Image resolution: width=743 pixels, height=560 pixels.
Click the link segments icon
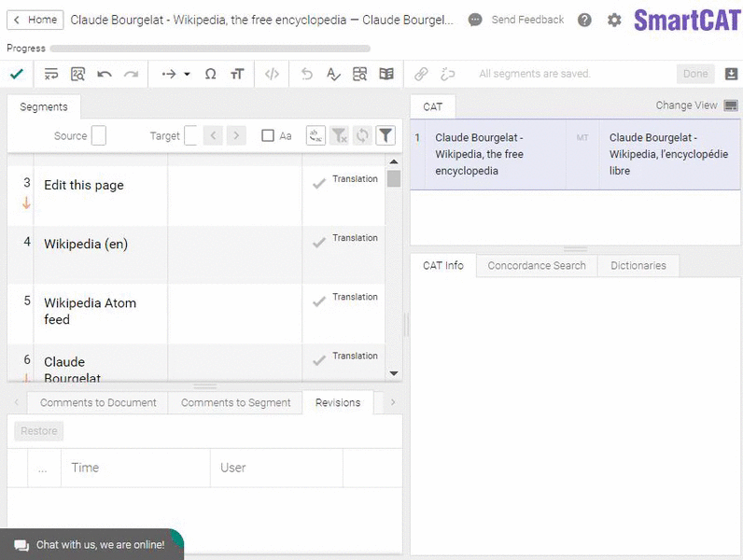421,74
